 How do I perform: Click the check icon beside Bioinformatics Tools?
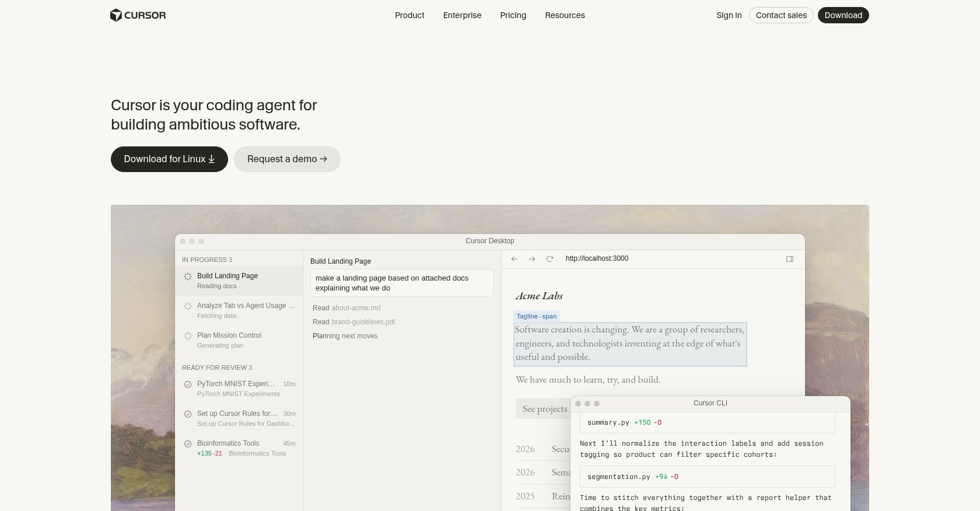coord(188,444)
